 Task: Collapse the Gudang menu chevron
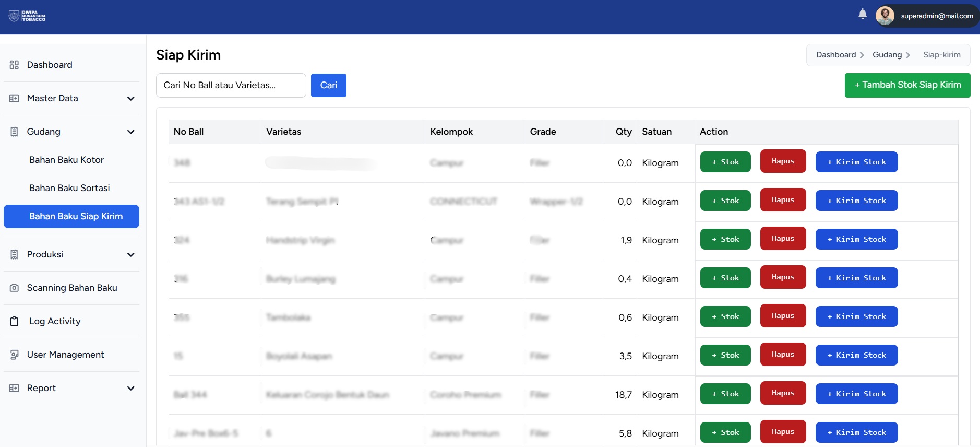(130, 132)
